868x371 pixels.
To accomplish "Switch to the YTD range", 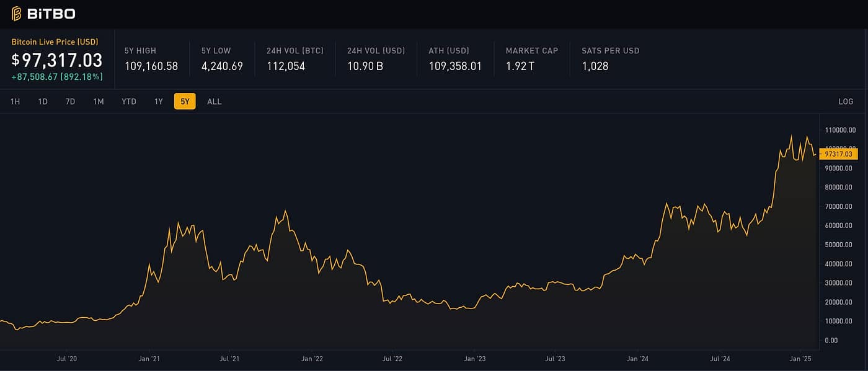I will point(129,102).
